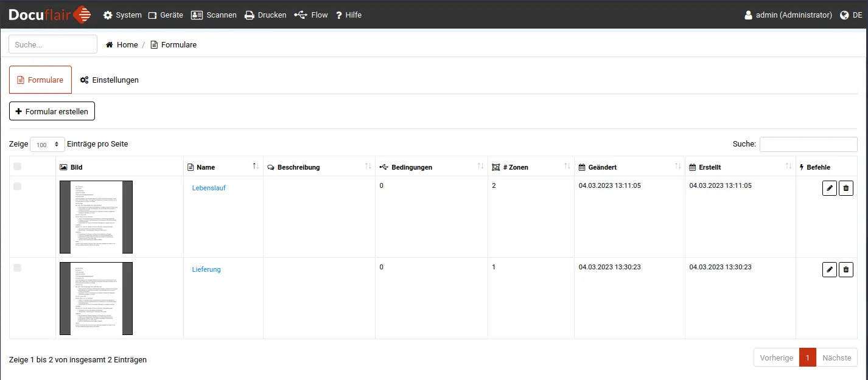This screenshot has width=868, height=380.
Task: Click the globe language icon DE
Action: [x=844, y=15]
